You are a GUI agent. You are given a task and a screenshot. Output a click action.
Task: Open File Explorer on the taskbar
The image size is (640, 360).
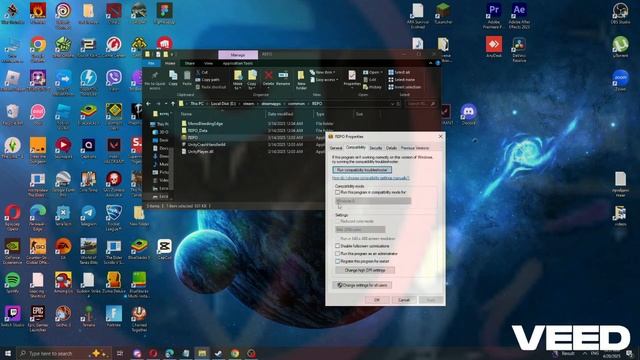pos(202,353)
